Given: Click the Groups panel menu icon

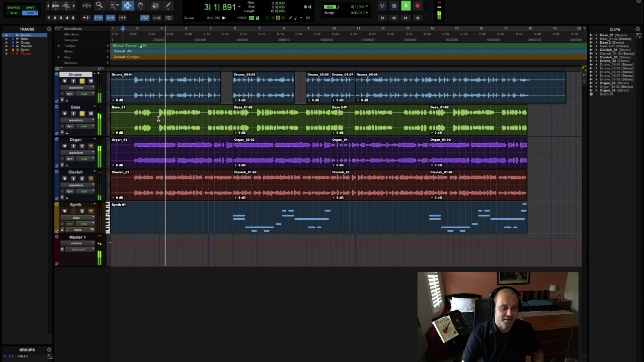Looking at the screenshot, I should pos(49,350).
